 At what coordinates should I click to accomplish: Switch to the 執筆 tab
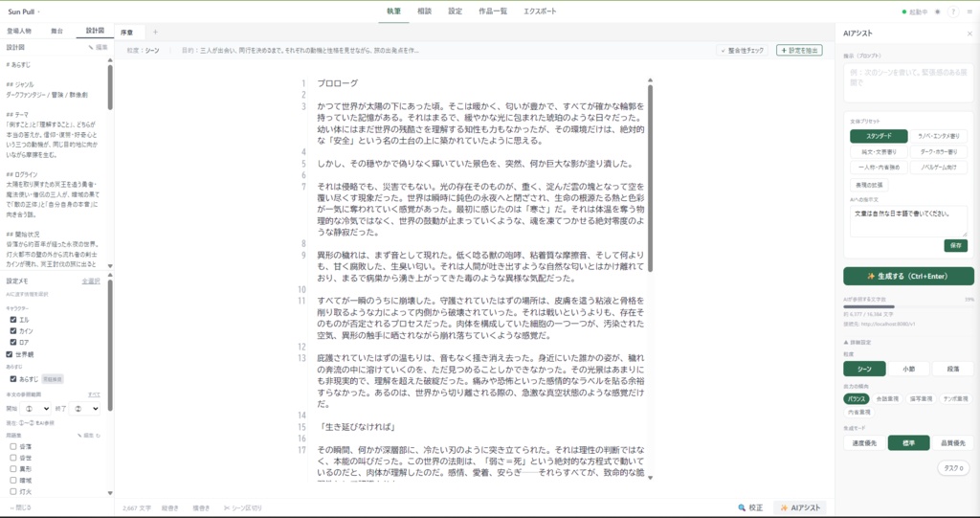pos(393,11)
